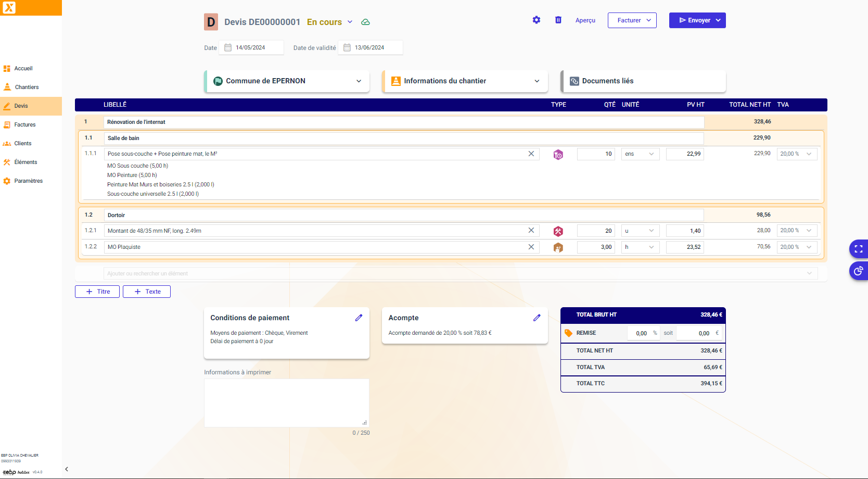Click the Documents liés link icon
The image size is (868, 479).
[x=575, y=81]
